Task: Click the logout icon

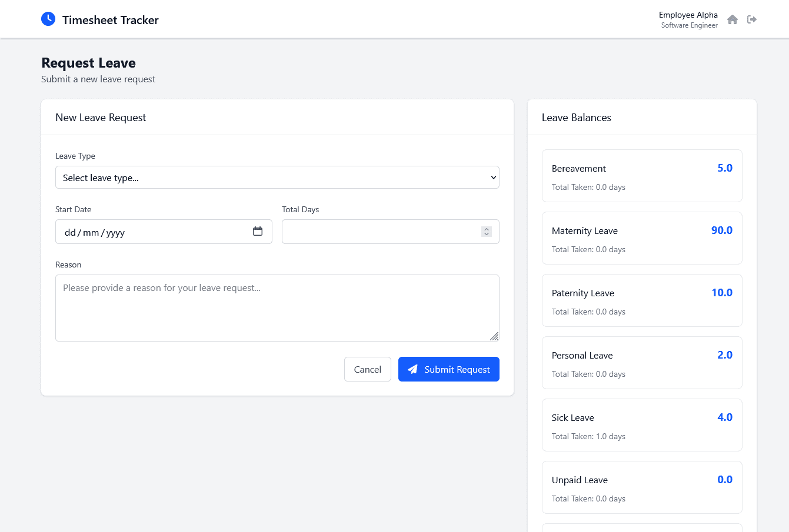Action: [x=752, y=19]
